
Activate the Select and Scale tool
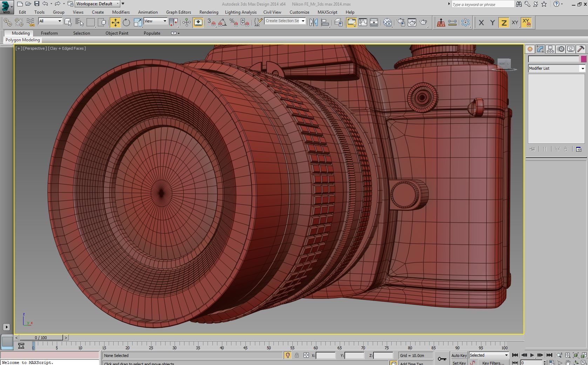click(138, 22)
